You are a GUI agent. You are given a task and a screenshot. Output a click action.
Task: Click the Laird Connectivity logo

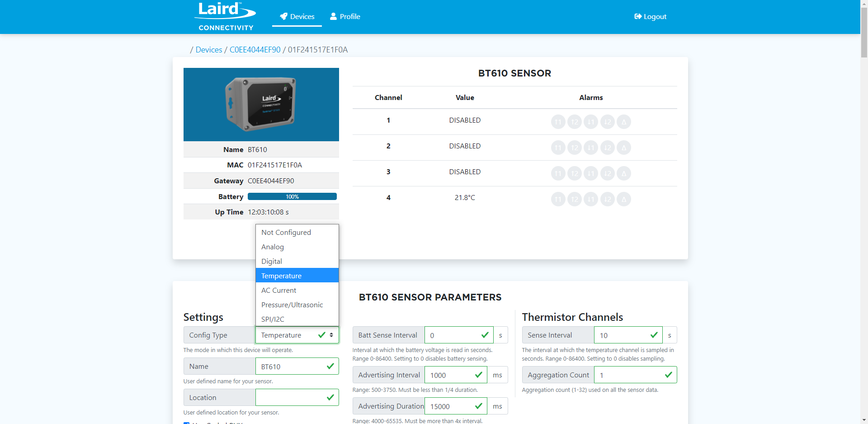226,17
